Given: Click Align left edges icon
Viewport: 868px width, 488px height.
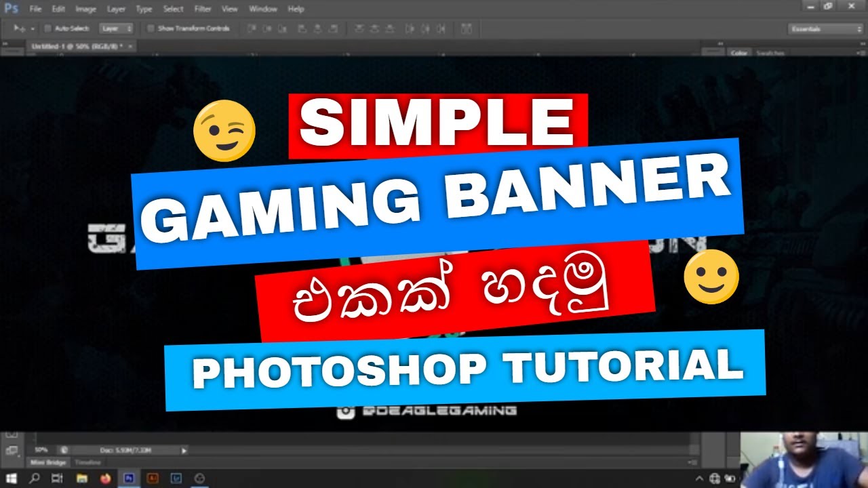Looking at the screenshot, I should pyautogui.click(x=302, y=28).
